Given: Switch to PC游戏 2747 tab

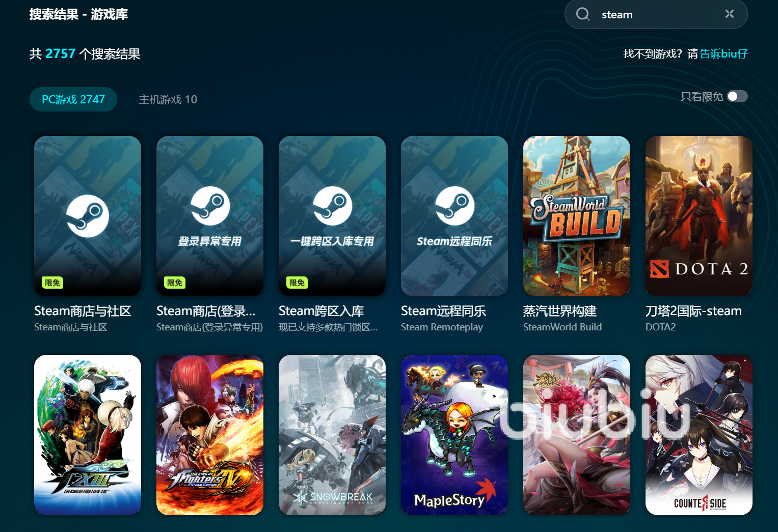Looking at the screenshot, I should pyautogui.click(x=73, y=99).
